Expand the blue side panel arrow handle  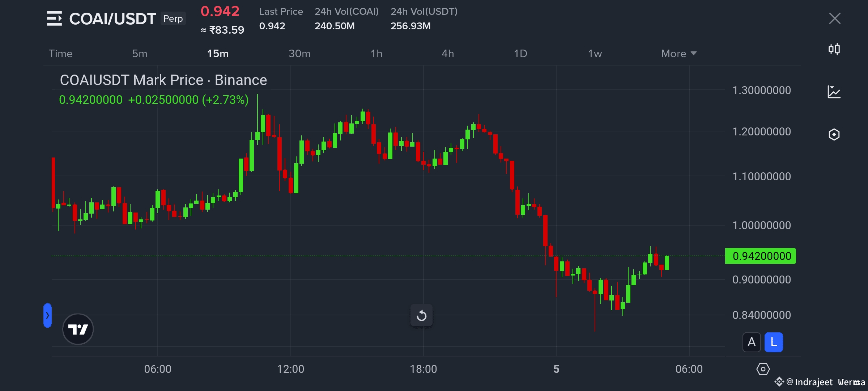tap(47, 315)
